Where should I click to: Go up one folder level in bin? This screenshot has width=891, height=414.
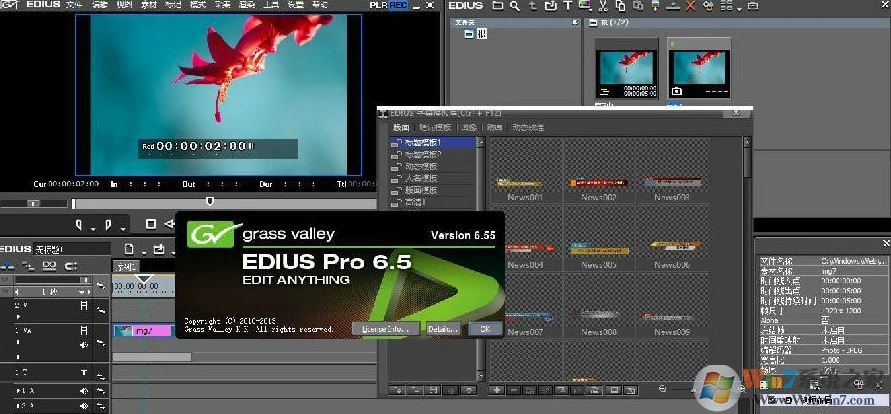pyautogui.click(x=532, y=6)
